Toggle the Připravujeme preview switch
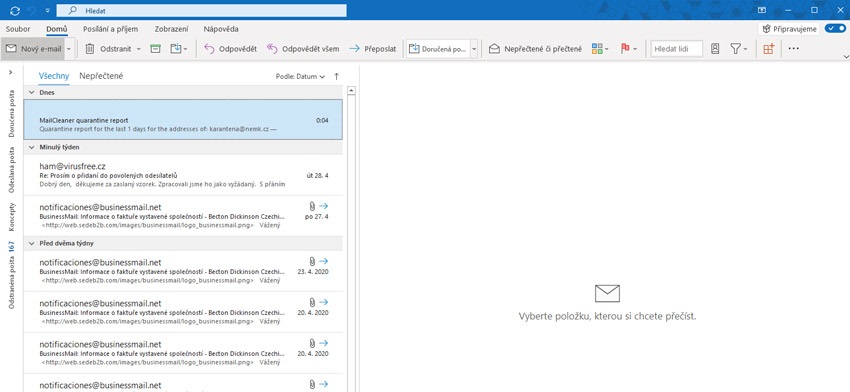The width and height of the screenshot is (850, 392). (834, 29)
